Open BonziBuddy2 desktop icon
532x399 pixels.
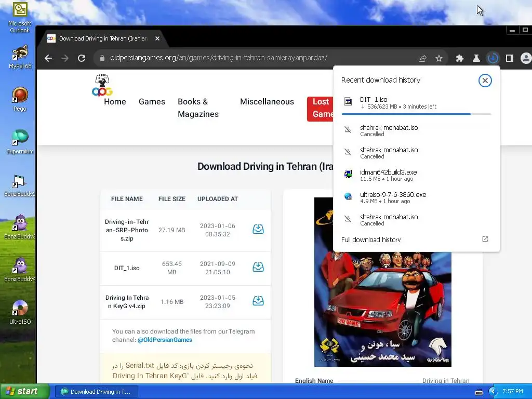pos(20,185)
